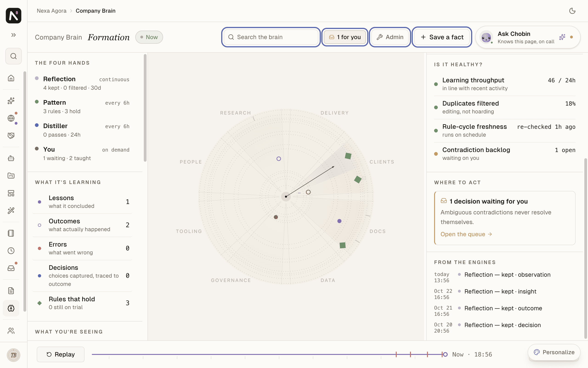Viewport: 588px width, 368px height.
Task: Open the folder chart icon in sidebar
Action: coord(11,176)
